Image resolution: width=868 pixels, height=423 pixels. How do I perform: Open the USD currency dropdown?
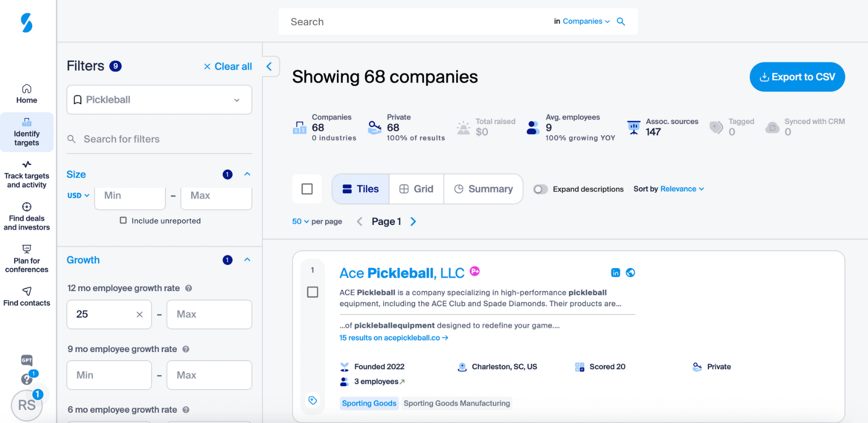(78, 195)
